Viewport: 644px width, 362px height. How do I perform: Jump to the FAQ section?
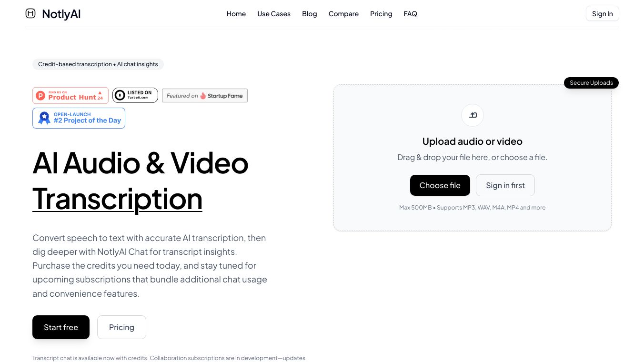(x=411, y=14)
